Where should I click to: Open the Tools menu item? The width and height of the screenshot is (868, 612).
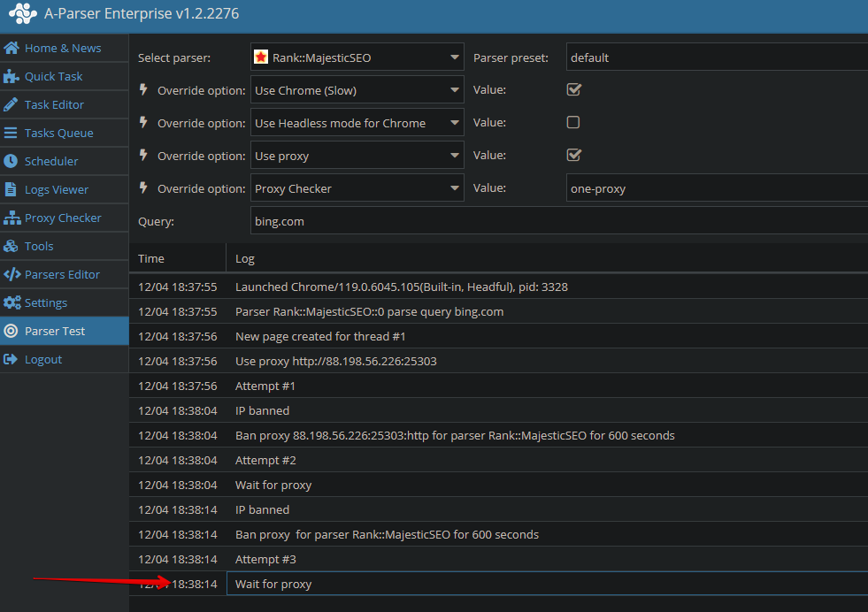coord(39,246)
